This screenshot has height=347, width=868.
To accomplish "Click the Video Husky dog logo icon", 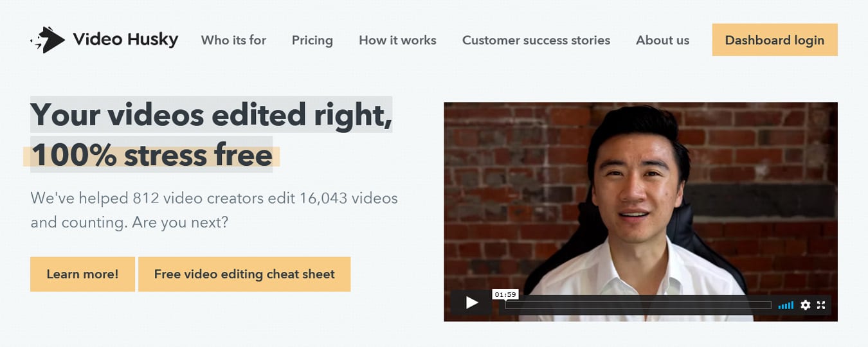I will point(48,40).
